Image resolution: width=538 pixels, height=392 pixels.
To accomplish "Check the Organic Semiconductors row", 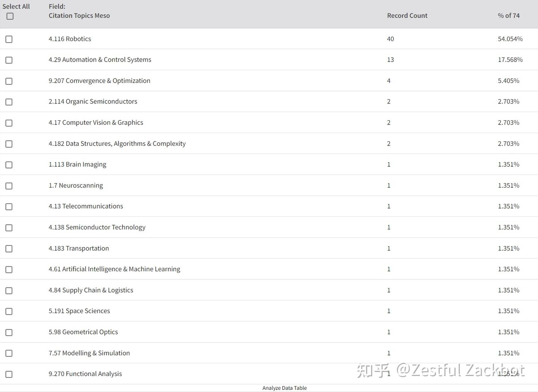I will click(x=9, y=102).
